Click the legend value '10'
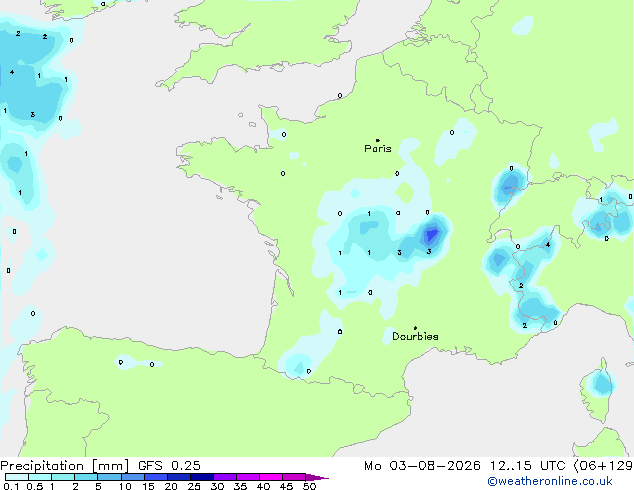The height and width of the screenshot is (490, 634). [125, 486]
